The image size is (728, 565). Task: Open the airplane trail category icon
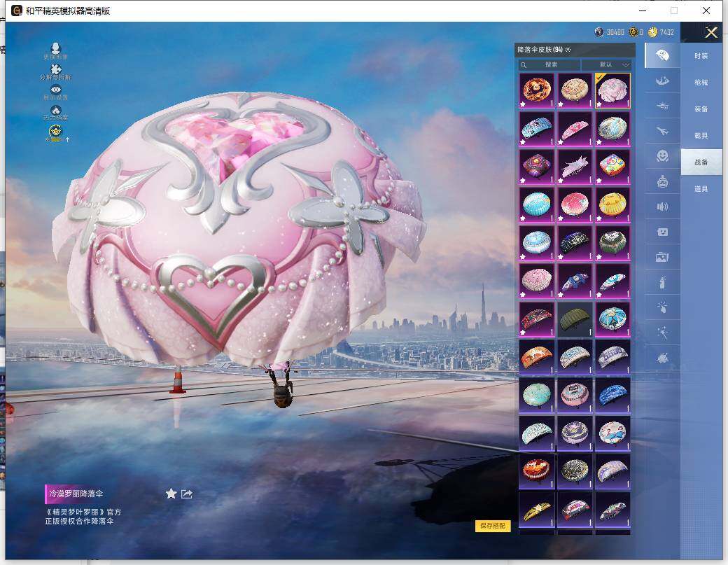(x=662, y=132)
